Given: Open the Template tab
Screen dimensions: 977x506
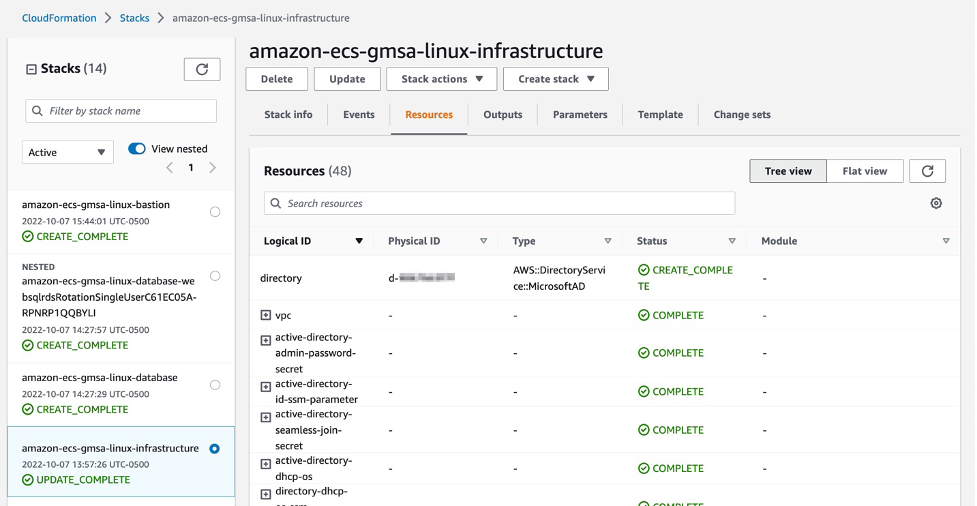Looking at the screenshot, I should 660,115.
